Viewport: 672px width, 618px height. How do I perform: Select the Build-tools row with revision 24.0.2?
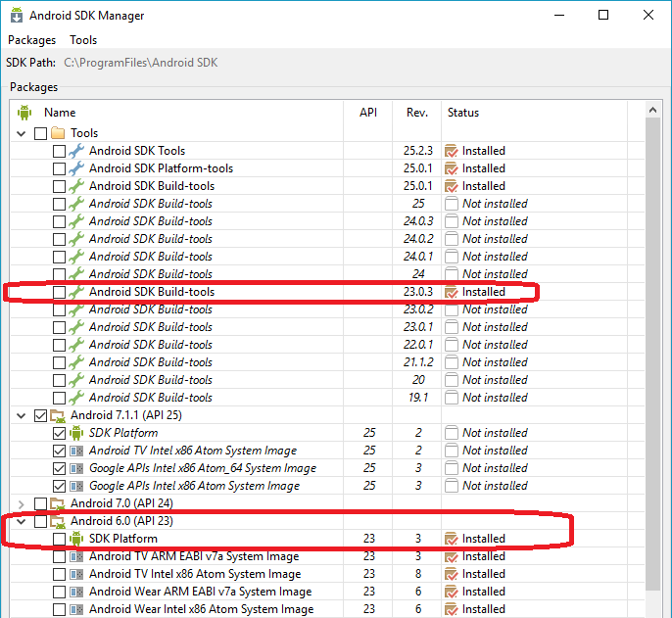(x=327, y=239)
